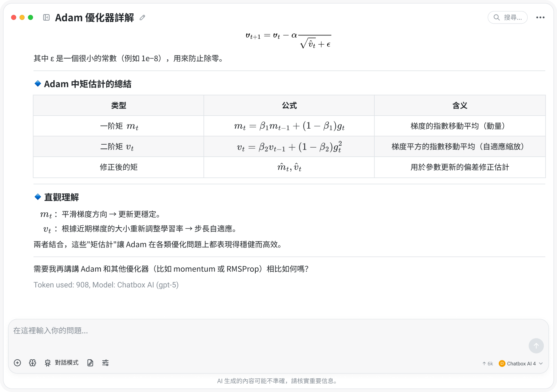Open 對話模式 conversation mode selector
Viewport: 557px width, 392px height.
(x=62, y=363)
